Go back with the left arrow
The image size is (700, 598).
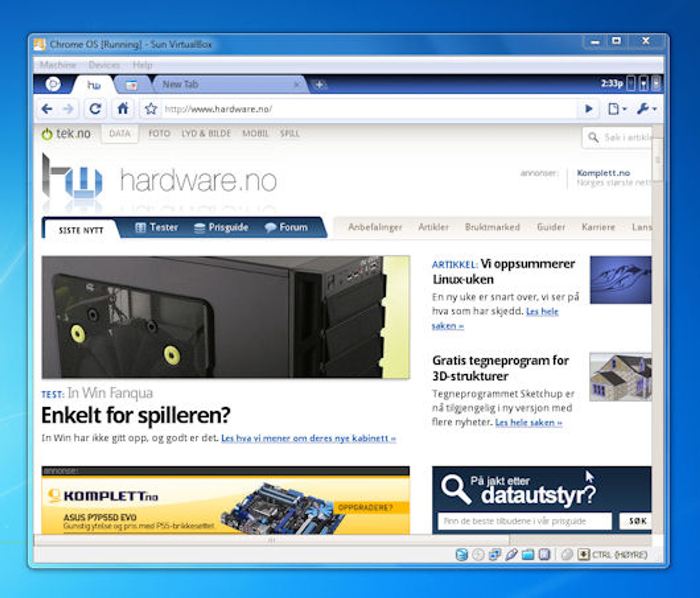pos(47,109)
